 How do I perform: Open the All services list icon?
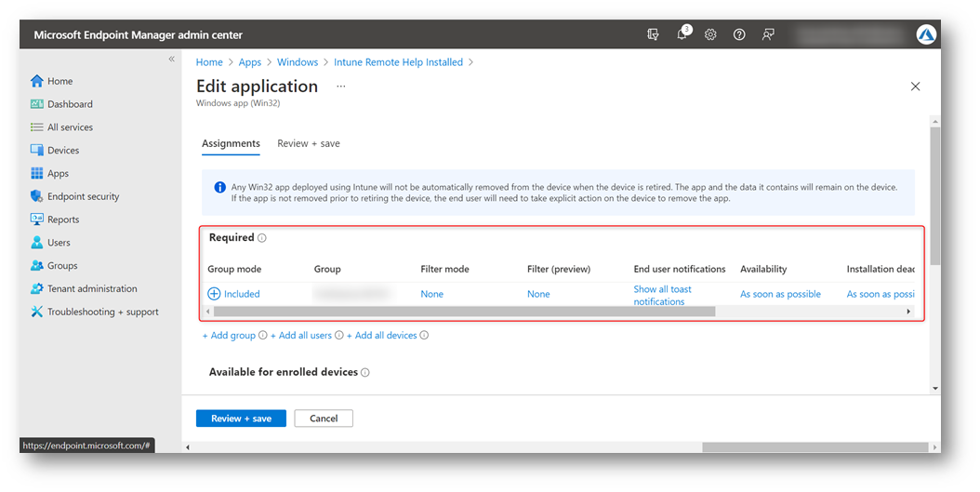(37, 126)
